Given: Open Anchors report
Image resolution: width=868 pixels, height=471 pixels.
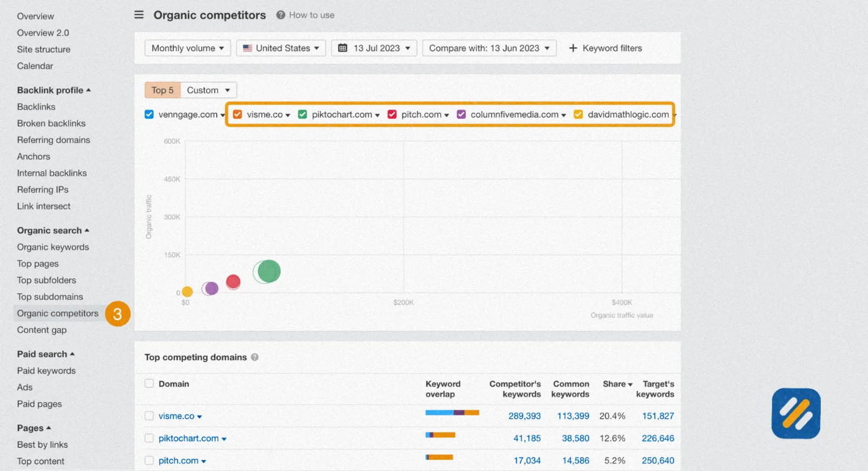Looking at the screenshot, I should point(33,157).
